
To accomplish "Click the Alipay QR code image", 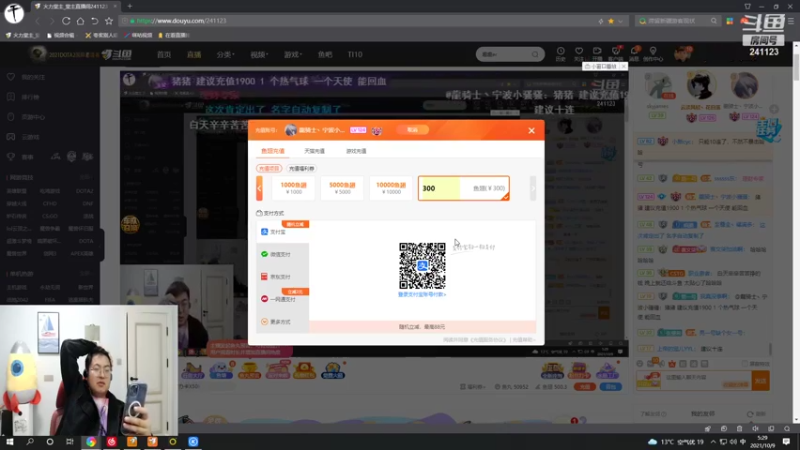I will (422, 266).
